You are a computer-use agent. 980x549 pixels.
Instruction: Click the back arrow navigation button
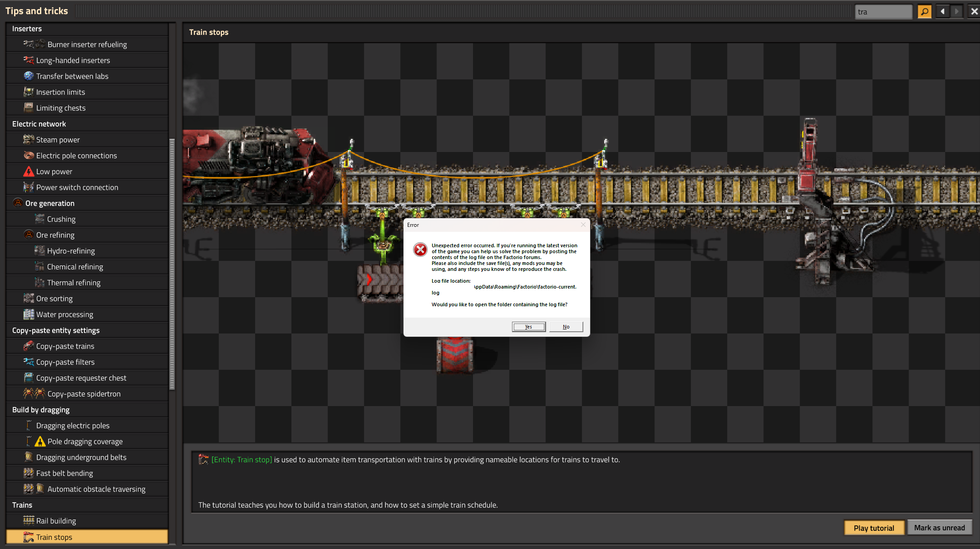point(943,11)
